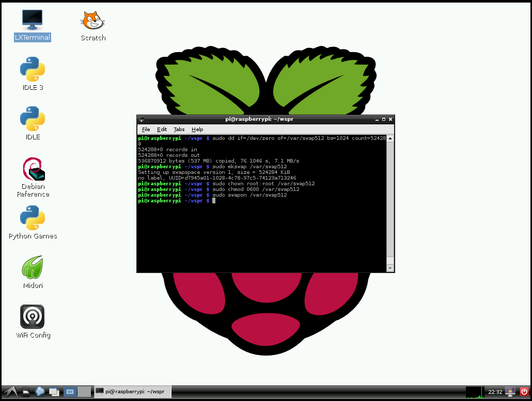Select the IDLE 3 desktop icon
The height and width of the screenshot is (401, 532).
(x=33, y=74)
